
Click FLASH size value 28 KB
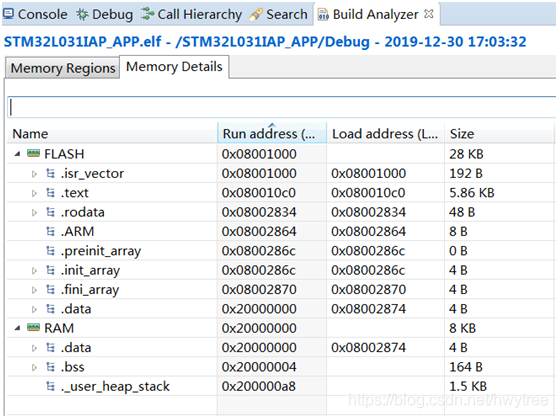pos(466,154)
